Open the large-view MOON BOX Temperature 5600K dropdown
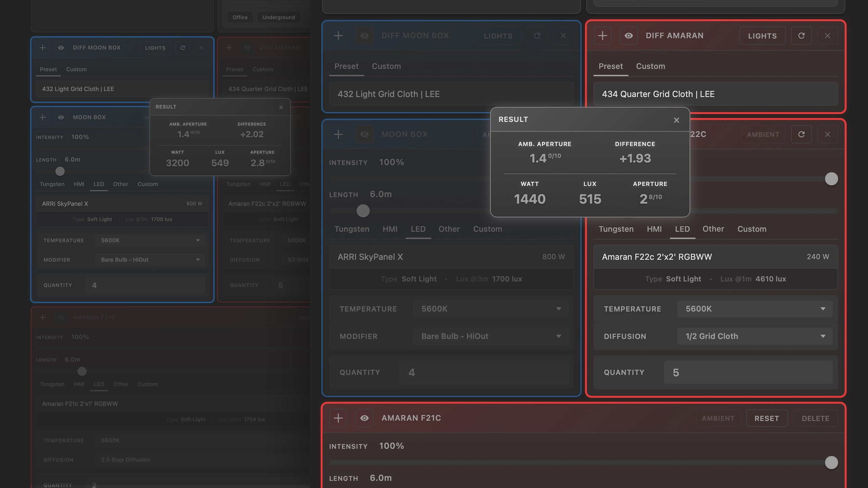 (x=491, y=309)
